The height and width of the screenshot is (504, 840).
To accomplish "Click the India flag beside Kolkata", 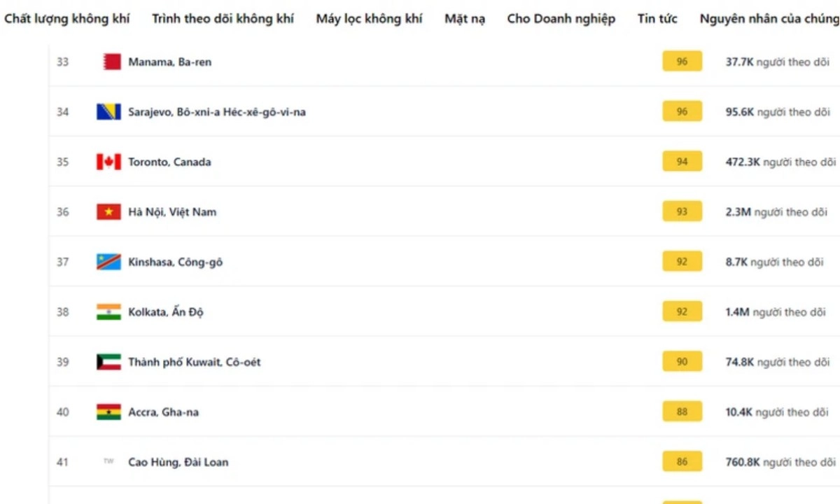I will [108, 312].
